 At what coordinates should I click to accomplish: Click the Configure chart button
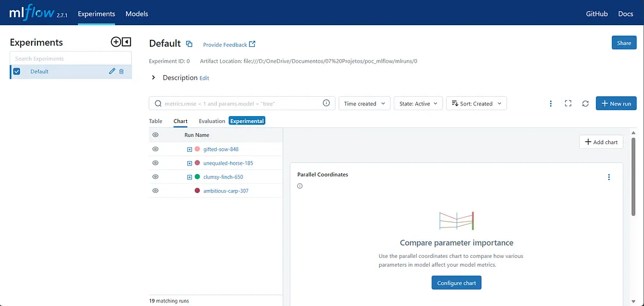tap(456, 283)
